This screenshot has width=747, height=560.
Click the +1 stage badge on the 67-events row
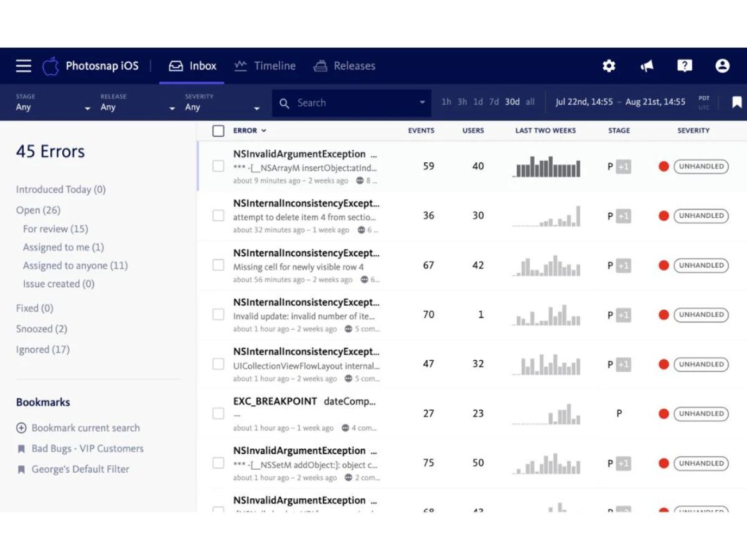pyautogui.click(x=623, y=266)
